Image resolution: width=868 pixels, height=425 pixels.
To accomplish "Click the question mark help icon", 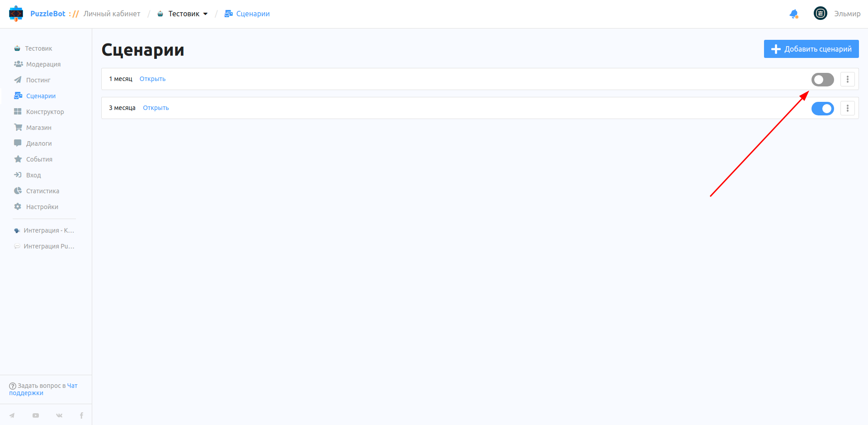I will coord(13,386).
